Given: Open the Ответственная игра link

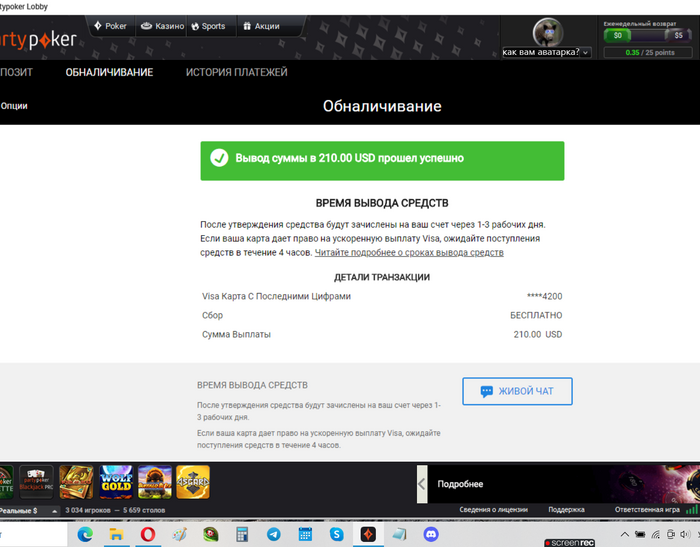Looking at the screenshot, I should point(647,509).
